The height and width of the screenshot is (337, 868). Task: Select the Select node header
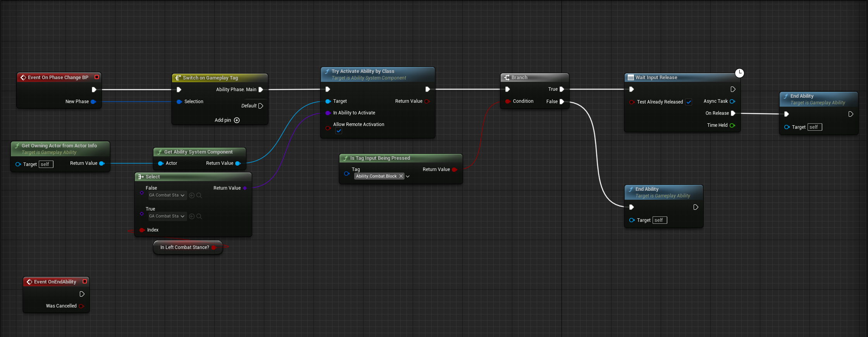point(193,176)
